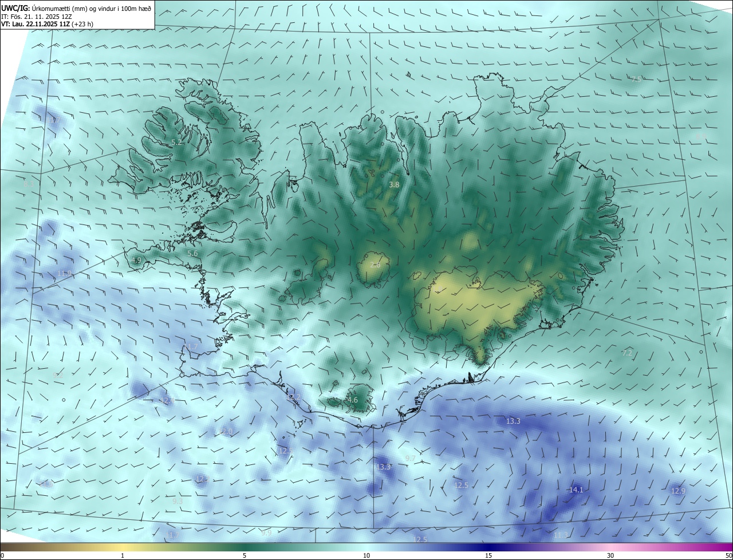
Task: Click the 11.9 value label on the map
Action: coord(64,273)
